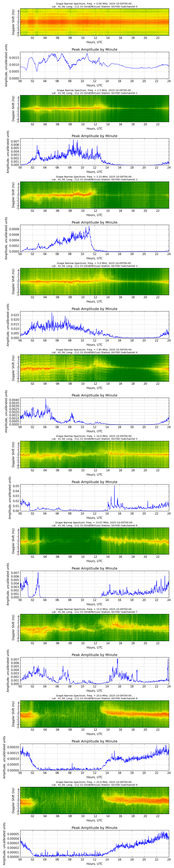Click the 10.0 MHz Grape Narrow Spectrum title
Image resolution: width=174 pixels, height=868 pixels.
[95, 437]
